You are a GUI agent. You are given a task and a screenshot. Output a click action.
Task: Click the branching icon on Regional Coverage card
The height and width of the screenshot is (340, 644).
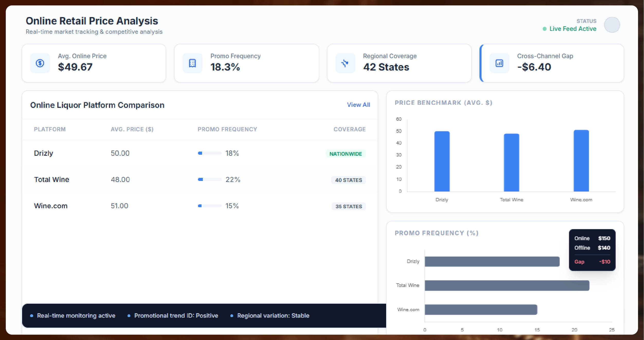345,63
